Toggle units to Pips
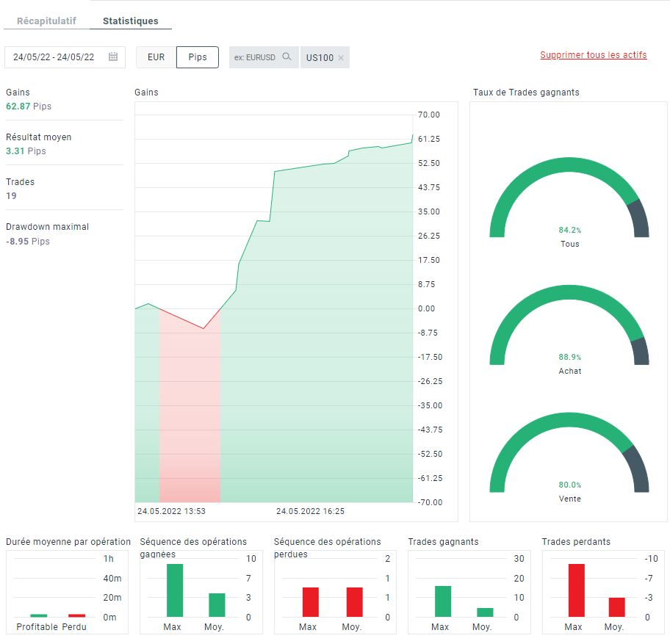The height and width of the screenshot is (644, 670). 198,57
